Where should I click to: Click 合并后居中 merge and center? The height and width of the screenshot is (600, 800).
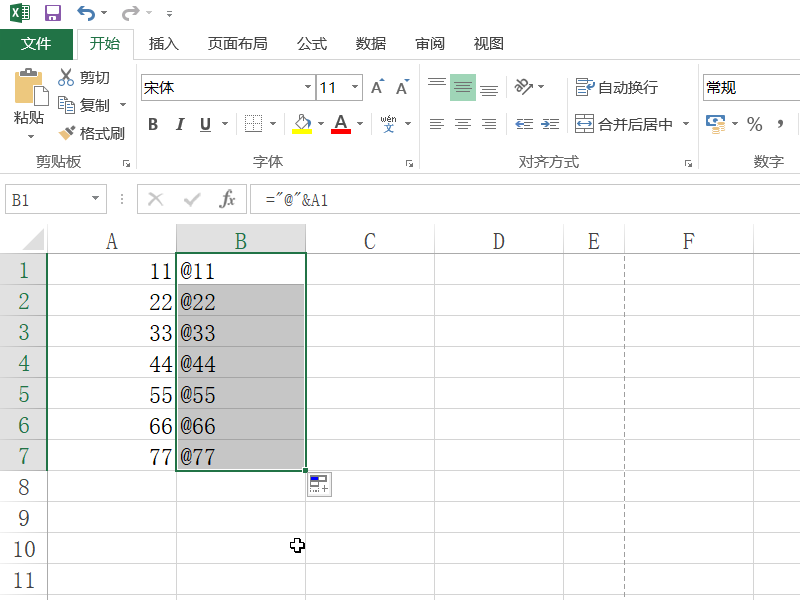[x=623, y=124]
